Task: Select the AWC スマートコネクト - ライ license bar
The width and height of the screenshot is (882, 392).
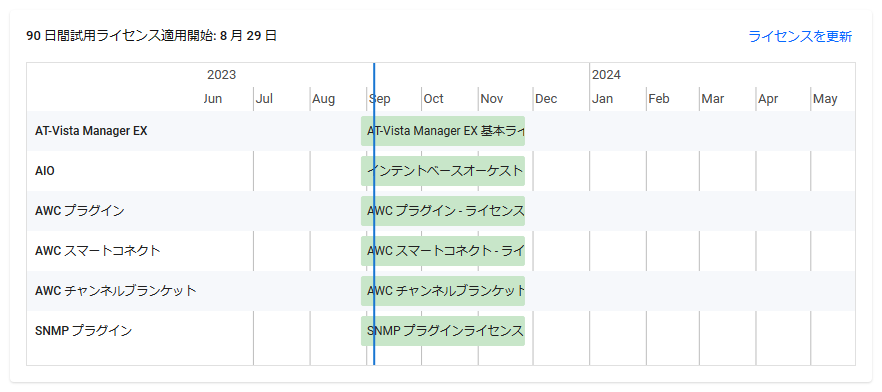Action: tap(443, 251)
